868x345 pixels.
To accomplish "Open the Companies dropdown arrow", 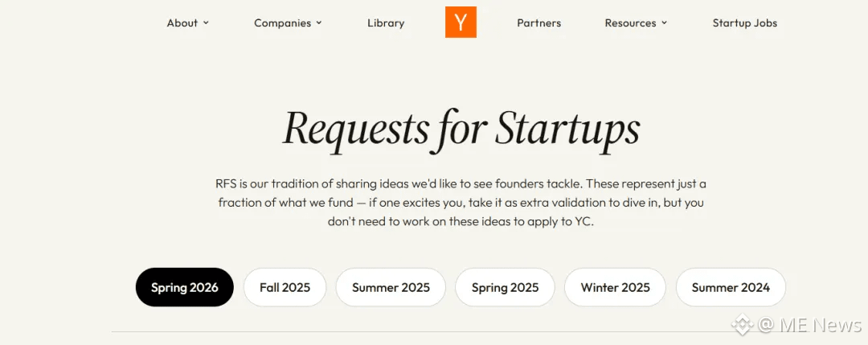I will pyautogui.click(x=319, y=23).
